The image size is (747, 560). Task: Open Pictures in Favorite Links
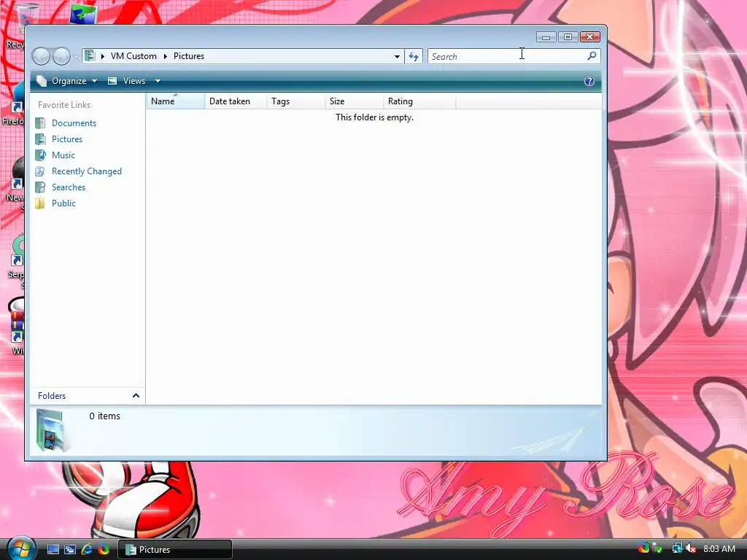click(66, 139)
